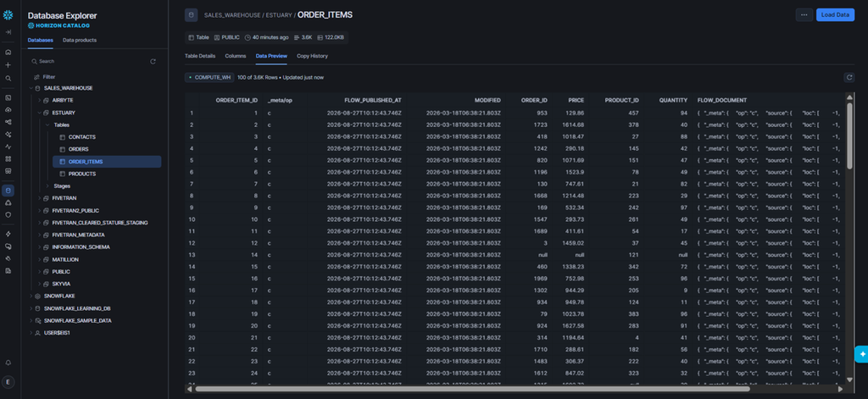Select the INFORMATION_SCHEMA schema
Screen dimensions: 868x399
[81, 247]
